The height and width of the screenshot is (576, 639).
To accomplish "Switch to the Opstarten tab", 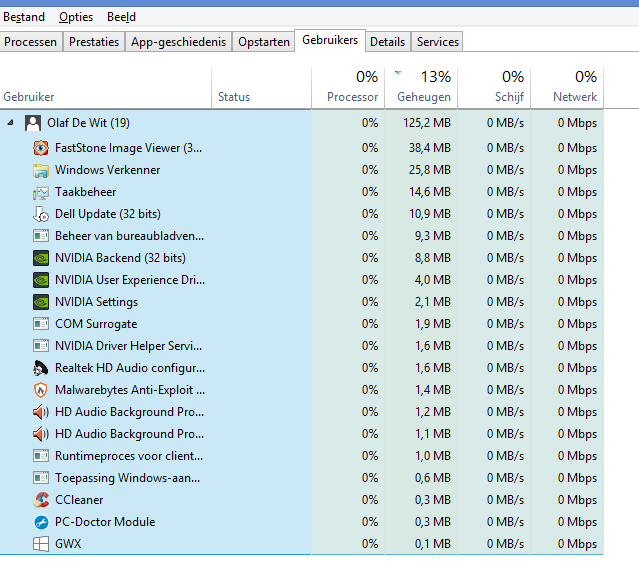I will click(x=264, y=42).
